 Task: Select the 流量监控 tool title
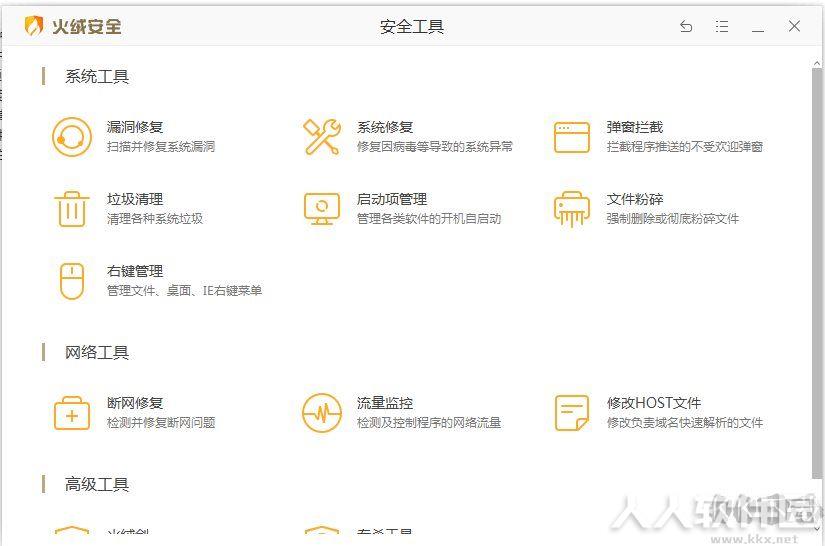(385, 403)
